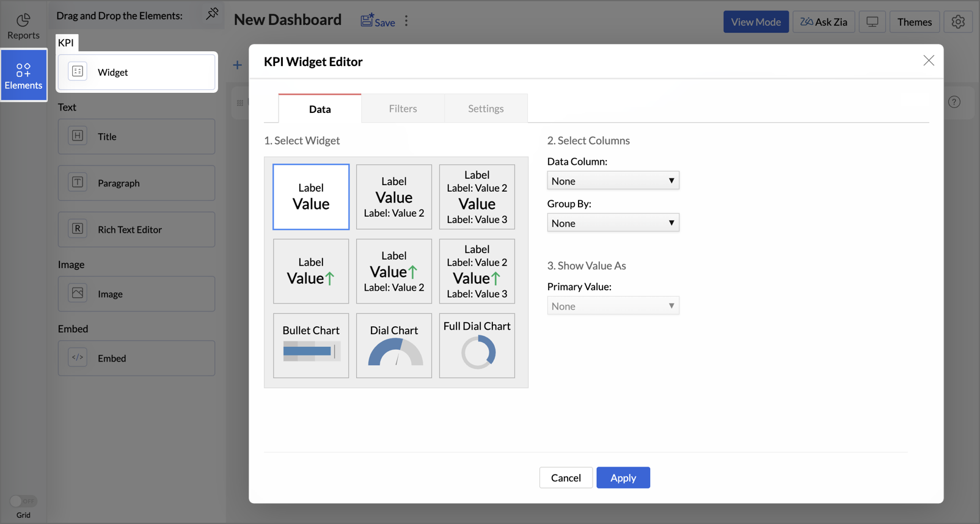Click the Image element label in its card
The image size is (980, 524).
coord(110,294)
